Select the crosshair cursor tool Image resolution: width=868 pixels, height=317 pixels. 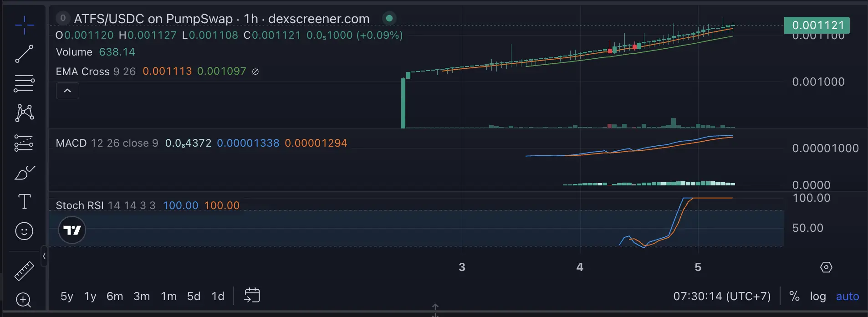click(24, 25)
